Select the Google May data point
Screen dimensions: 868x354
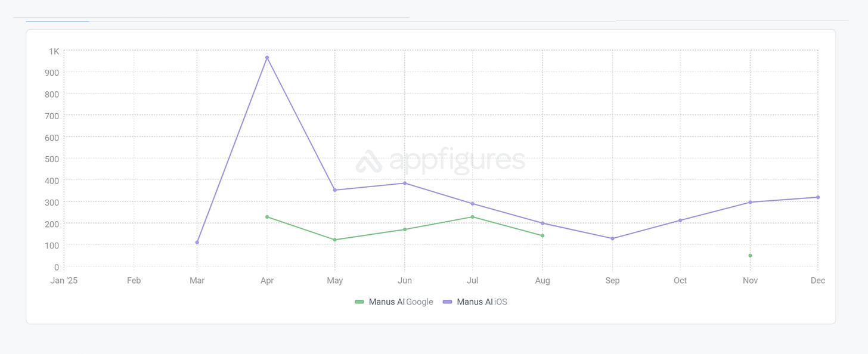point(335,240)
